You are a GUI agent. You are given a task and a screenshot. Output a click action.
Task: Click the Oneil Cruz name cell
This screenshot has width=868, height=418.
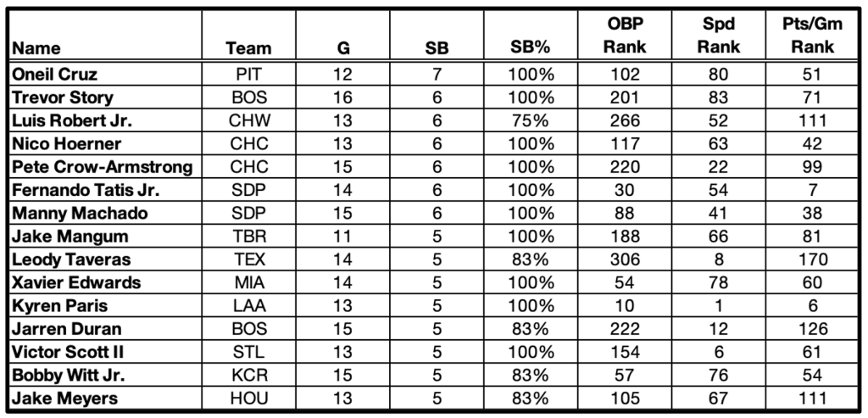point(105,74)
